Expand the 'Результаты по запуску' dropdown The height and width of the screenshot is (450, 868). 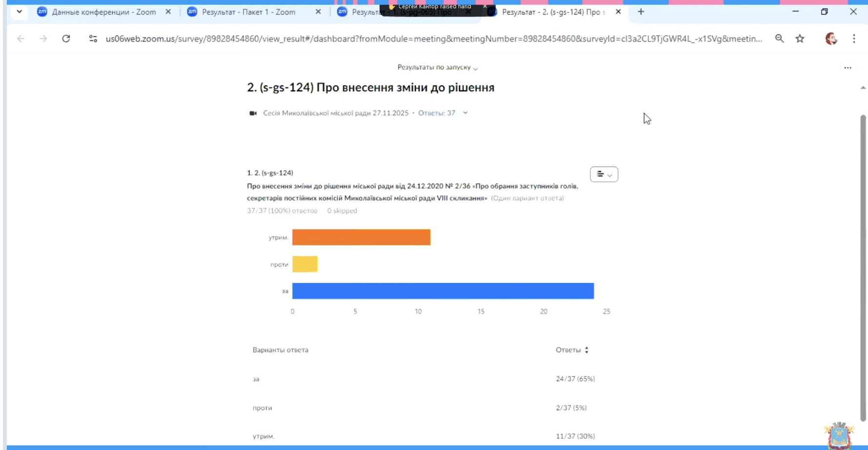pos(437,67)
